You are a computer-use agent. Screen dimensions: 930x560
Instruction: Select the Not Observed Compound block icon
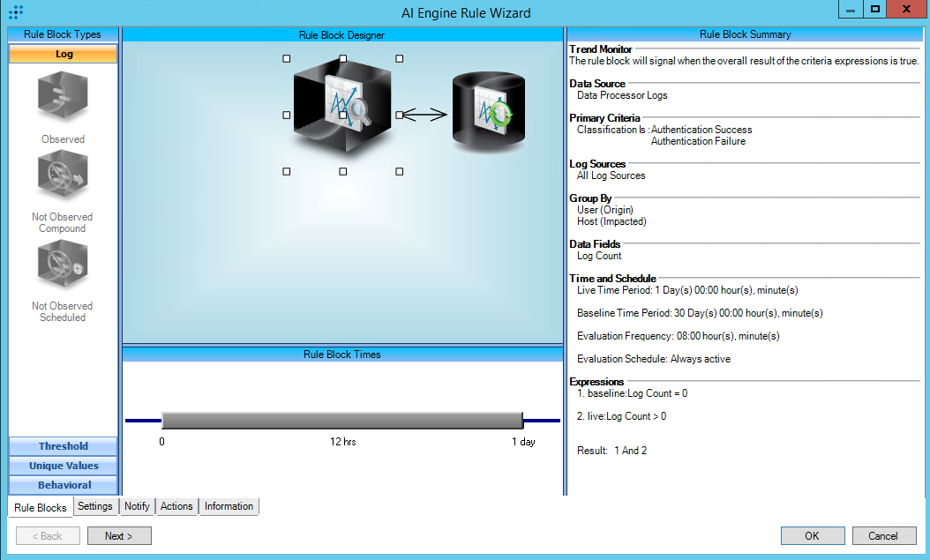63,177
